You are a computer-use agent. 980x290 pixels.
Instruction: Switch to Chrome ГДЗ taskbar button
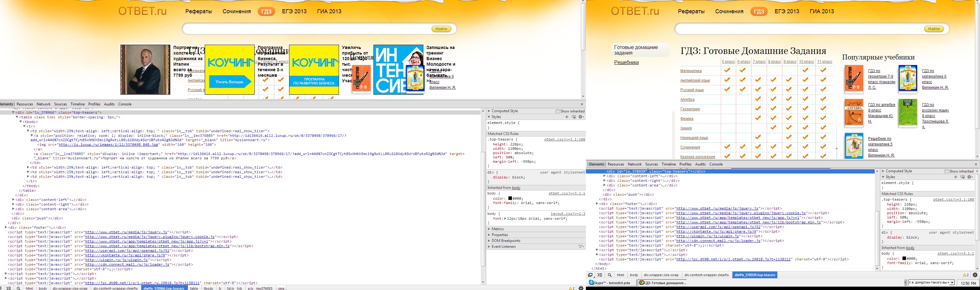[x=663, y=283]
